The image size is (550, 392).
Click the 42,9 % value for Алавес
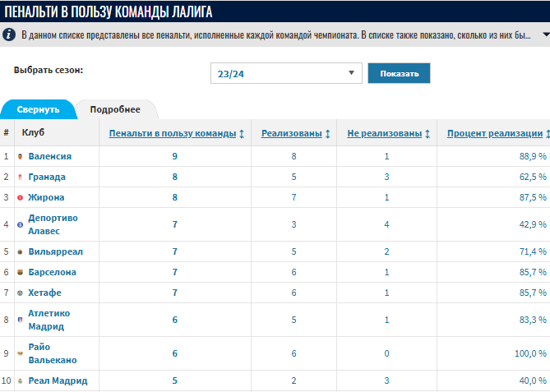pos(533,224)
